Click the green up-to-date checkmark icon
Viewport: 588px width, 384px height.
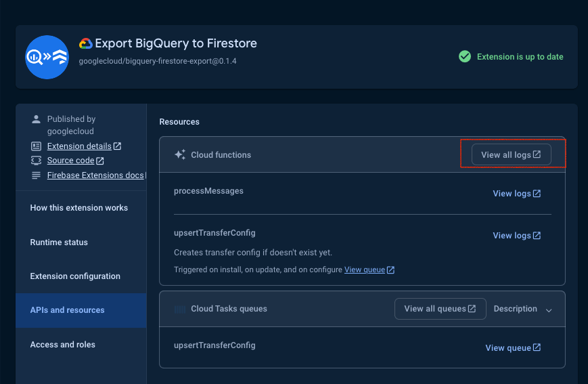[465, 57]
